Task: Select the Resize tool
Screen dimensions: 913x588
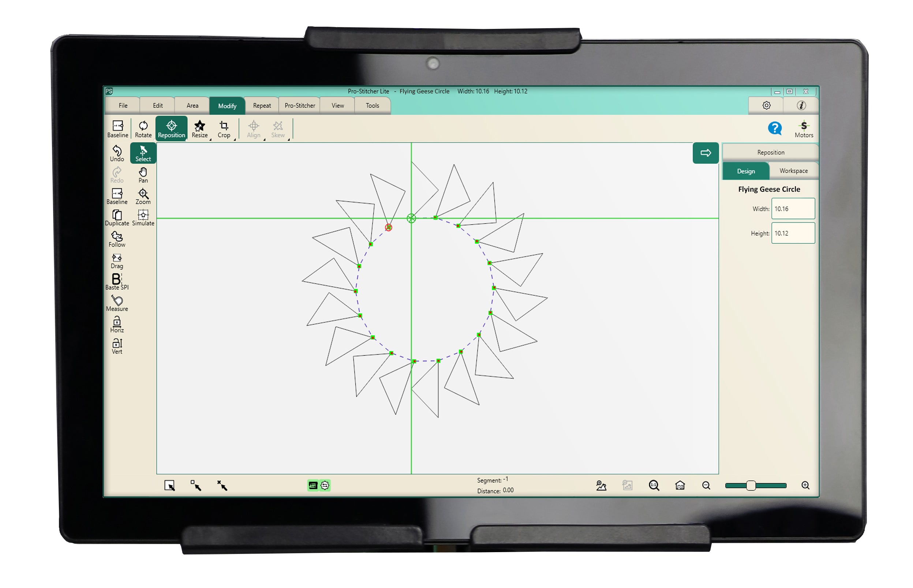Action: pos(200,130)
